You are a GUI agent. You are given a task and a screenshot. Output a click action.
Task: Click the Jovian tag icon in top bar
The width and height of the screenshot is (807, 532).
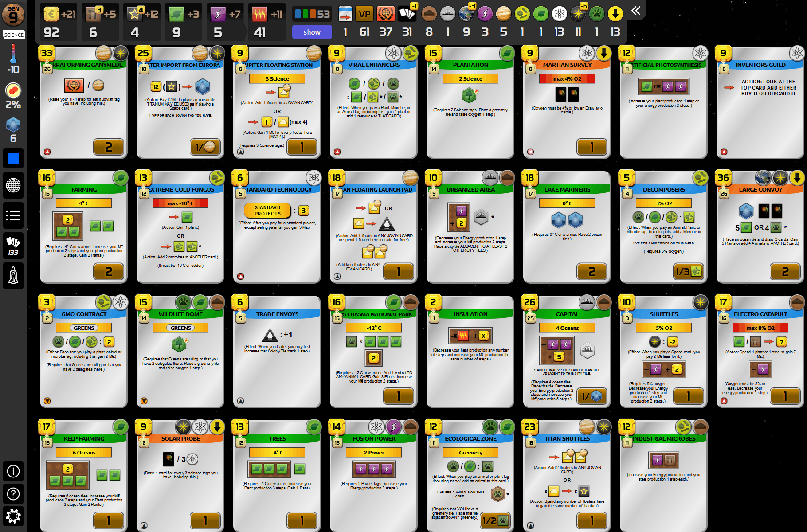pyautogui.click(x=504, y=14)
